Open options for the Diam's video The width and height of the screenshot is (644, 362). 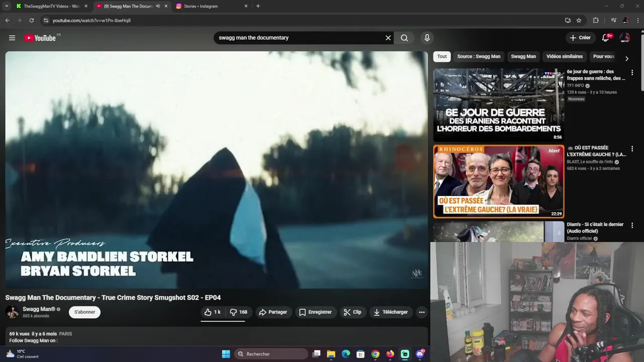(x=632, y=225)
